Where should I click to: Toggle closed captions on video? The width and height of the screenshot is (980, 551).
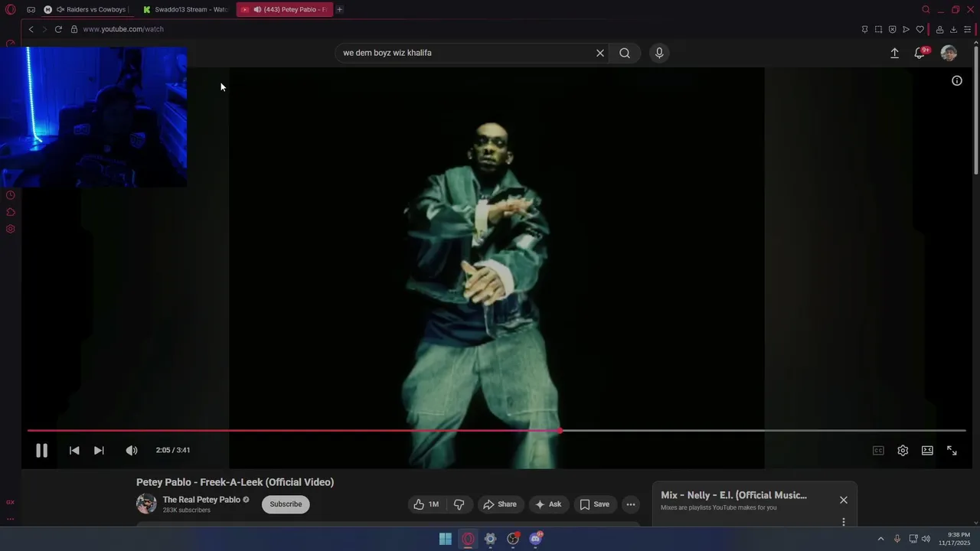tap(878, 451)
